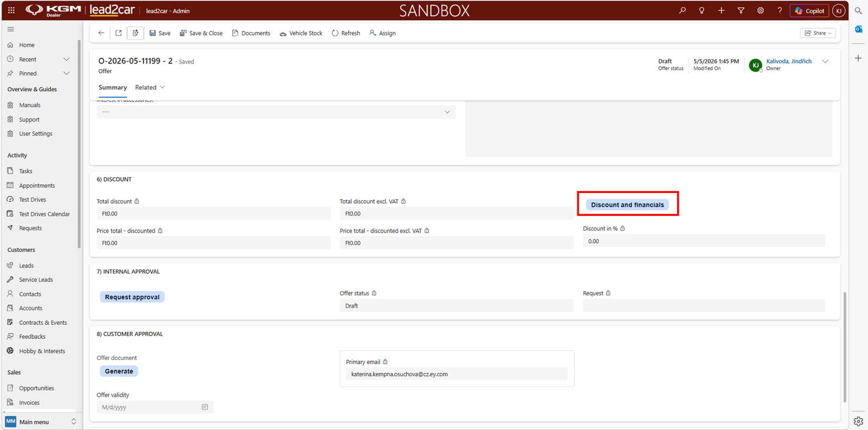
Task: Collapse the hamburger navigation menu
Action: pyautogui.click(x=11, y=29)
